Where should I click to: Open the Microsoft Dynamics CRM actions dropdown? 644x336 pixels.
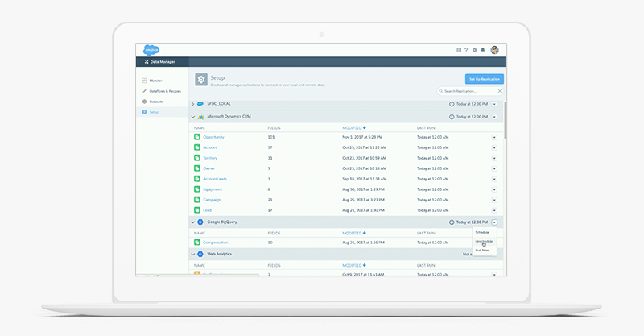494,117
